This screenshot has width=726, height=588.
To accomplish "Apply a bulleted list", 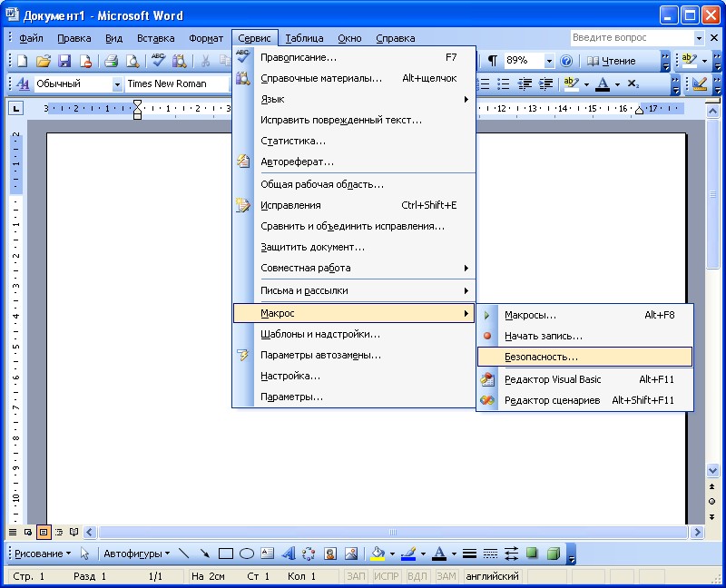I will click(x=504, y=83).
